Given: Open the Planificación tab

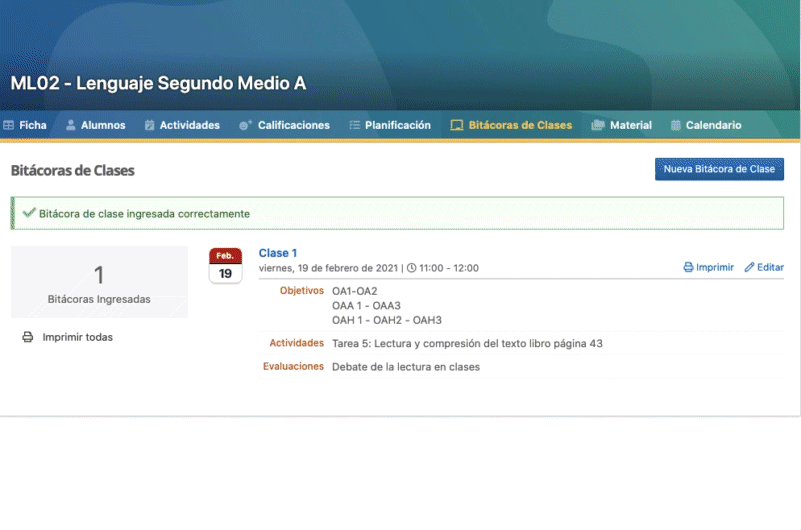Looking at the screenshot, I should click(390, 125).
